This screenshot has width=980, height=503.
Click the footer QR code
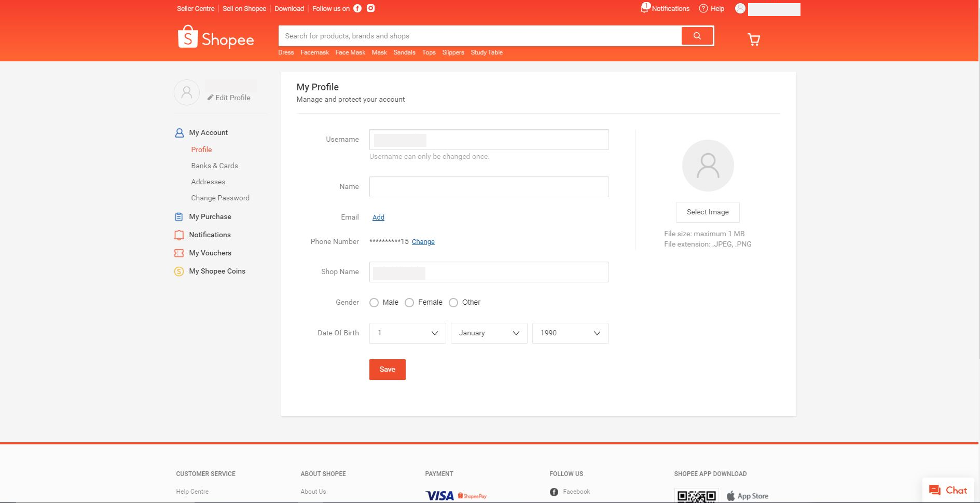697,496
